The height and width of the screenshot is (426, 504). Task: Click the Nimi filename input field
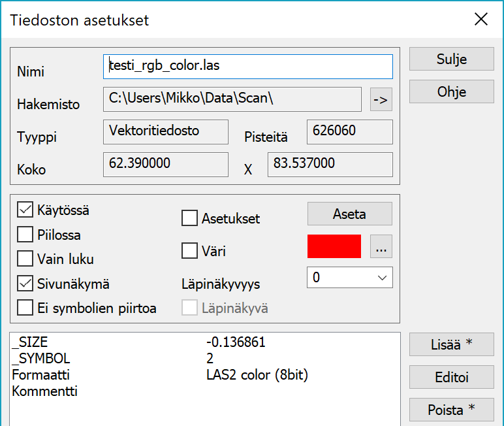(x=248, y=66)
